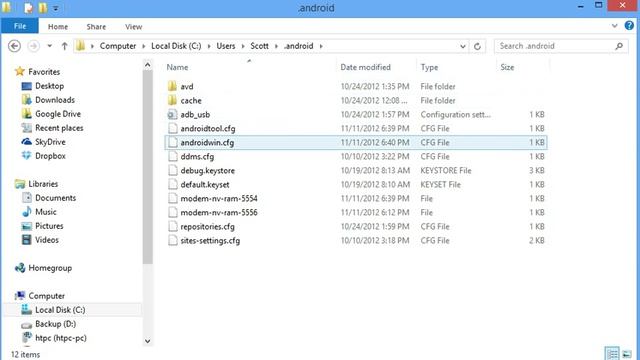Click Users in the breadcrumb path

(x=226, y=46)
